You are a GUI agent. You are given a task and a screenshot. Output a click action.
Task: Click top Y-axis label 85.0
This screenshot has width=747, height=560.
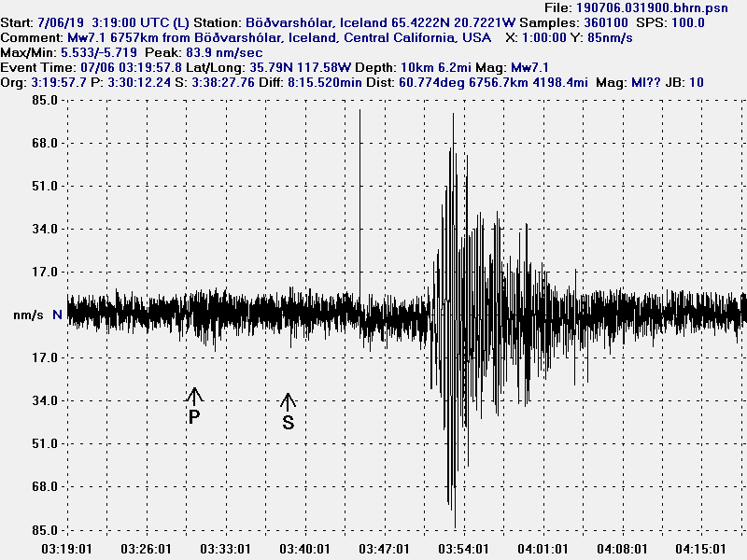tap(44, 100)
